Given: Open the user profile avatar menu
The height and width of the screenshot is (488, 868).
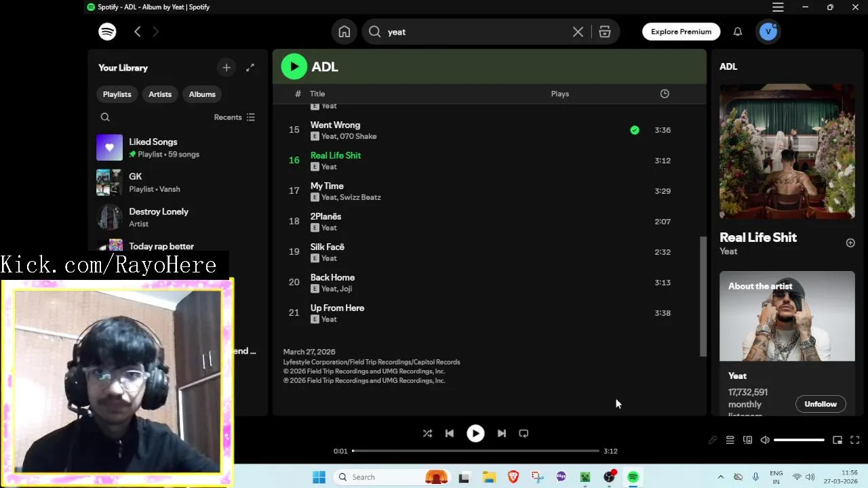Looking at the screenshot, I should click(x=768, y=32).
